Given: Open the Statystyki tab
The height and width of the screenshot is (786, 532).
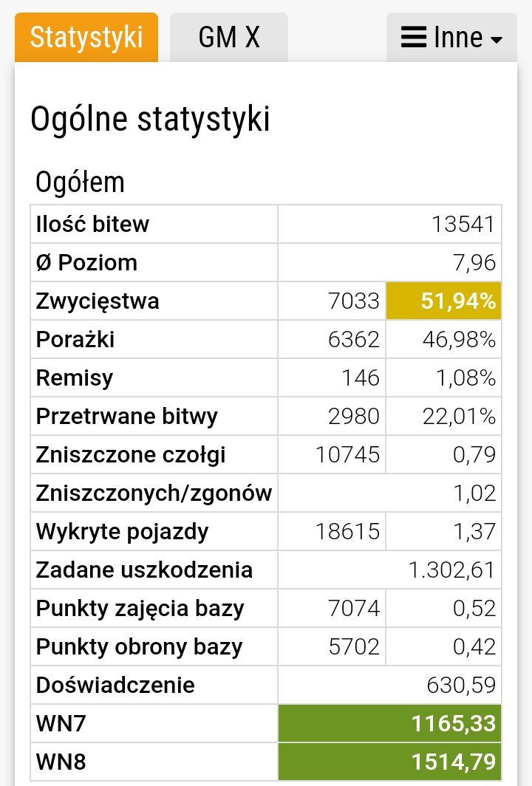Looking at the screenshot, I should pos(86,38).
